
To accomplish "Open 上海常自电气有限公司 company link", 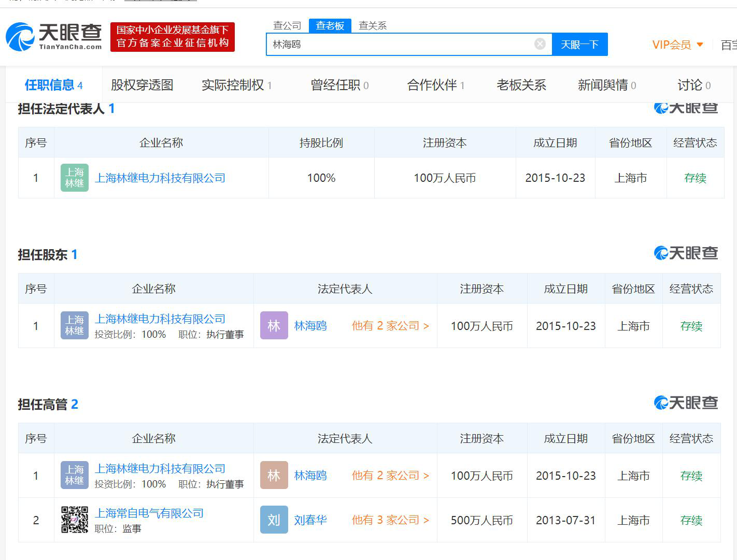I will 149,513.
